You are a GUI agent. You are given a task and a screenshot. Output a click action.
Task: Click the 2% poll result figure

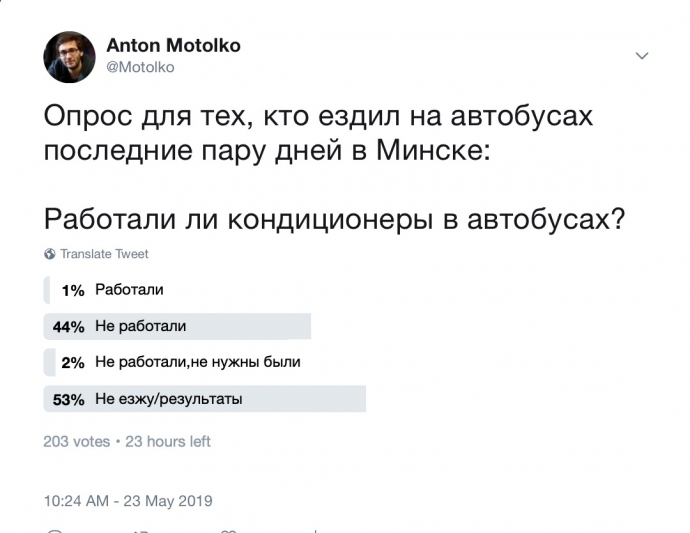click(72, 362)
